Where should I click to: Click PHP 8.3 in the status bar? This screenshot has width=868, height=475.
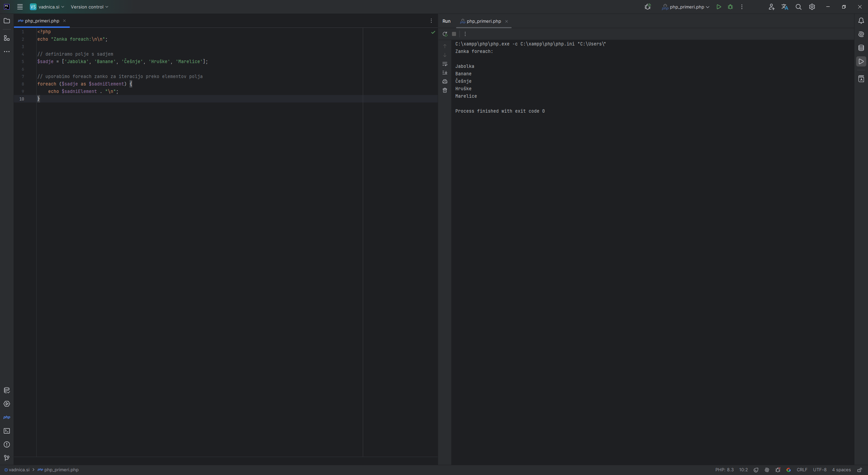click(x=724, y=470)
